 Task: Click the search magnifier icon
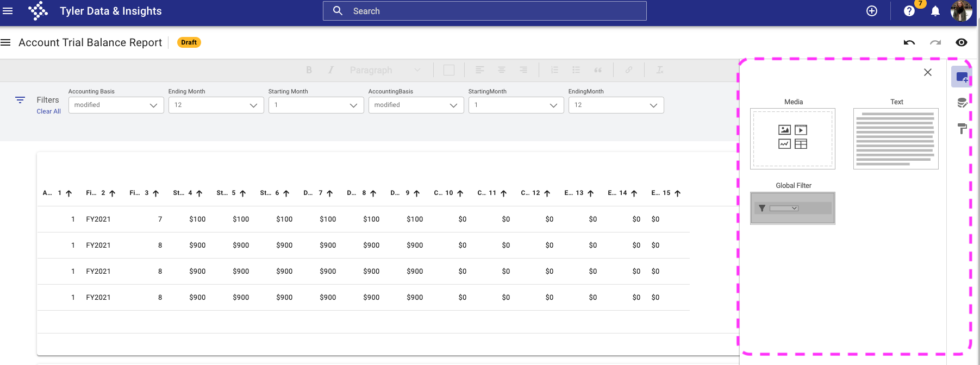pos(338,11)
